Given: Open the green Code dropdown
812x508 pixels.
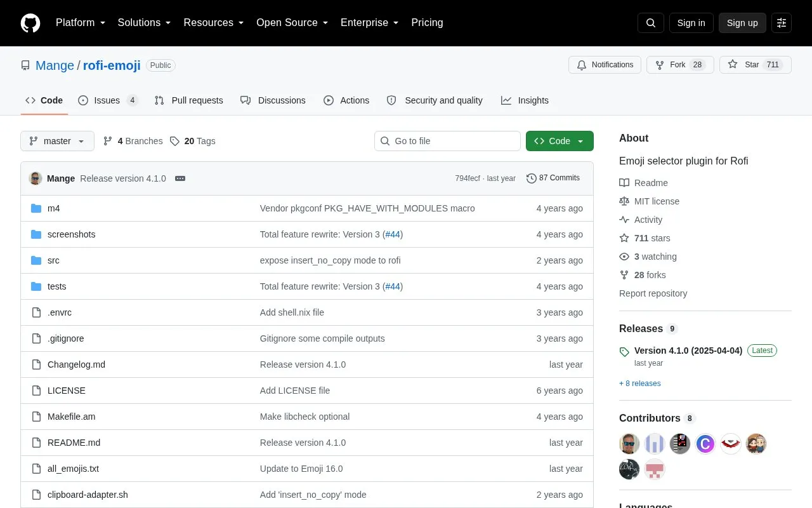Looking at the screenshot, I should (560, 141).
